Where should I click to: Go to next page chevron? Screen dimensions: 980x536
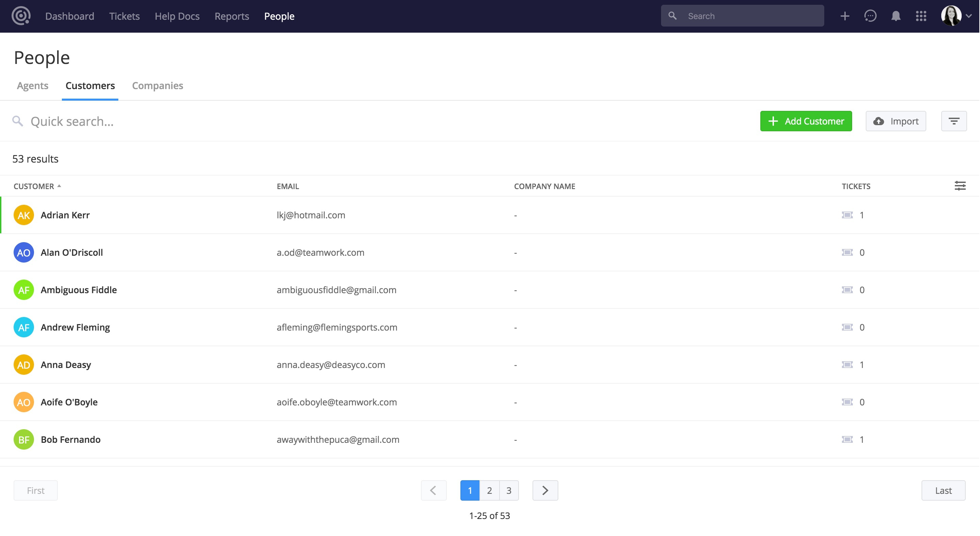(x=545, y=490)
